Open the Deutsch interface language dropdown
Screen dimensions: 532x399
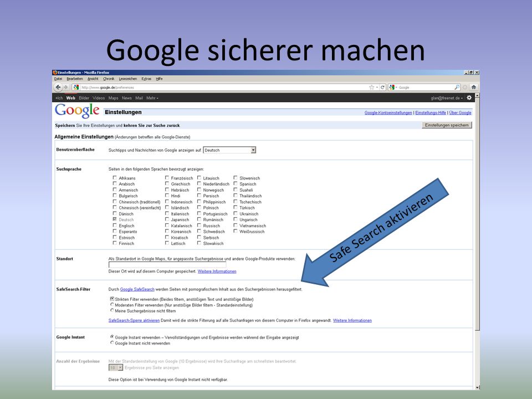click(229, 150)
